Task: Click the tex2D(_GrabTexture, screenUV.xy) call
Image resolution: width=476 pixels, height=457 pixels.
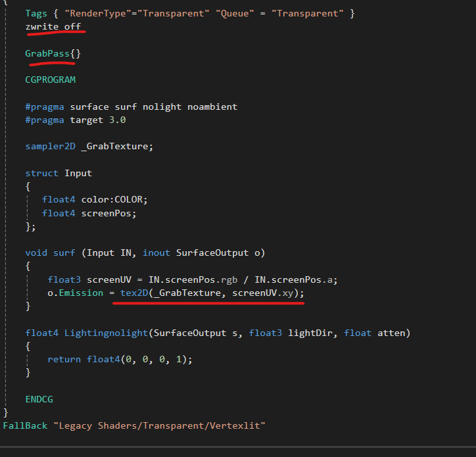Action: click(210, 293)
